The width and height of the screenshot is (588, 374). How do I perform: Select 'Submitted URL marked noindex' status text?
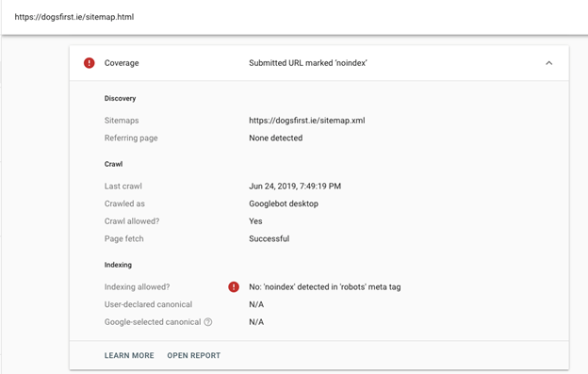pyautogui.click(x=308, y=63)
